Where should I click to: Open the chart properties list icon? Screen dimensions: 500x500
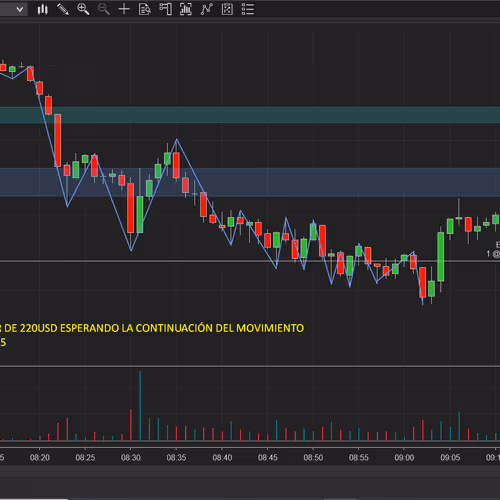point(248,9)
